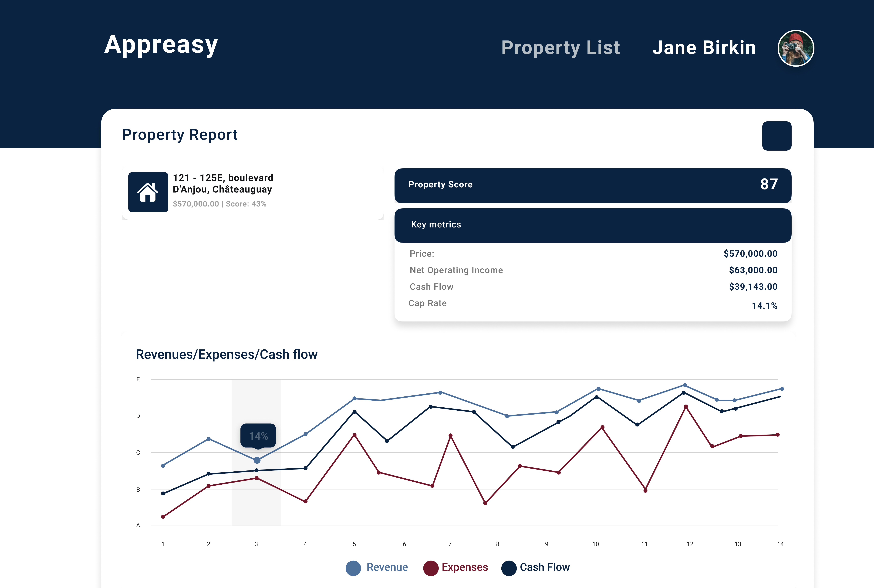Expand the Key metrics header
Screen dimensions: 874x588
592,225
